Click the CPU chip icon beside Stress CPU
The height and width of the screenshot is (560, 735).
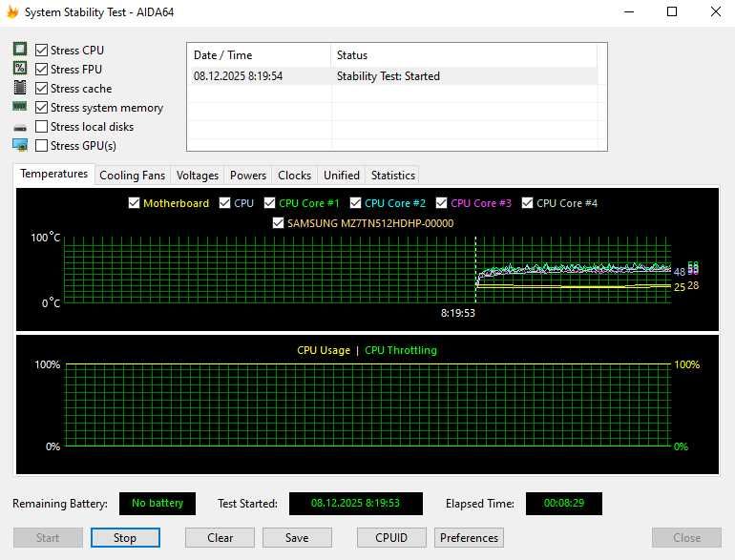(x=20, y=50)
